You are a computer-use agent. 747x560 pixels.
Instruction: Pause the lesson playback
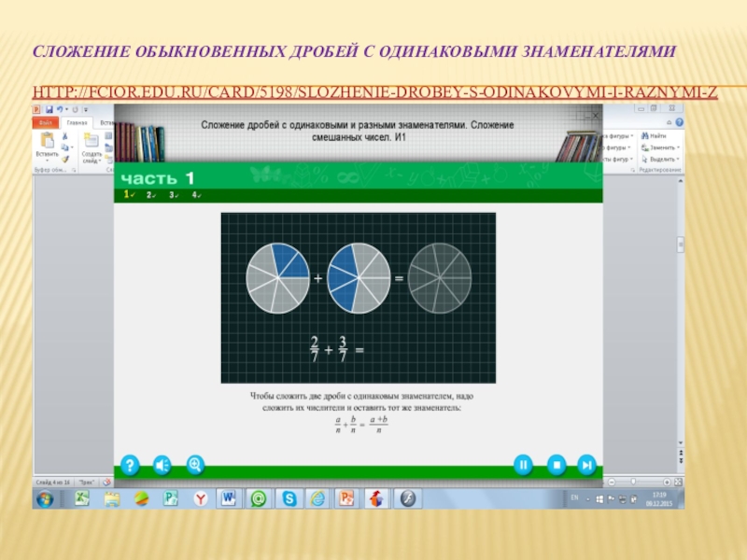523,465
